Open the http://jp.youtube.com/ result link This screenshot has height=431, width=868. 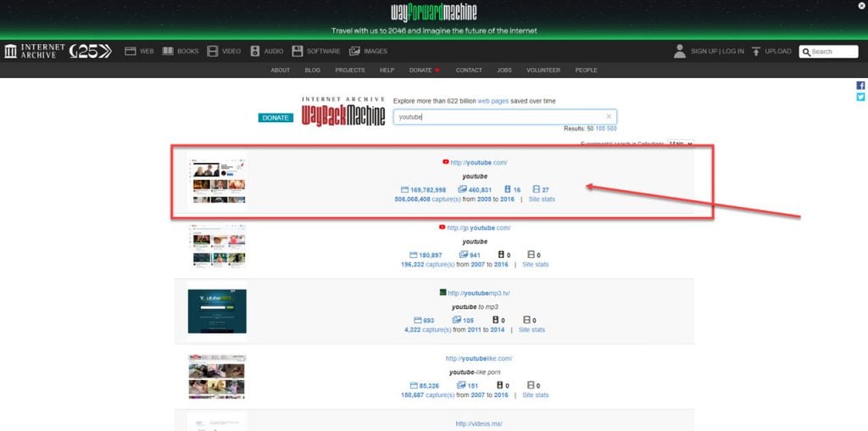point(479,227)
